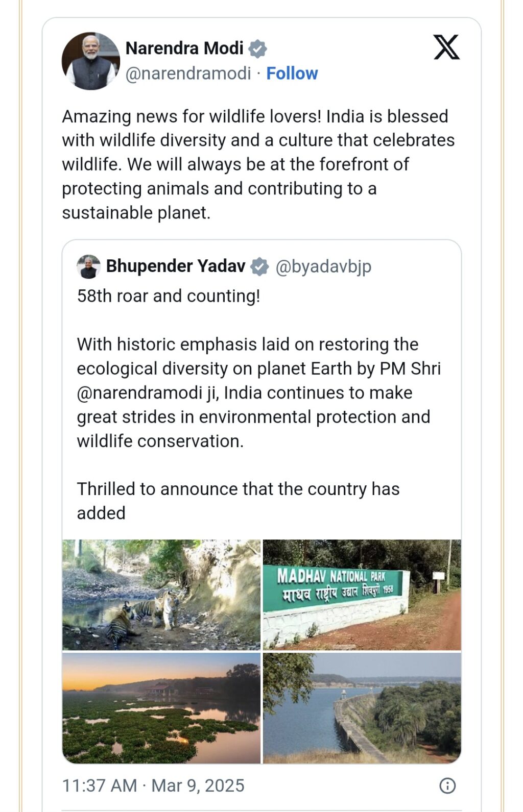The height and width of the screenshot is (812, 523).
Task: Open the dam and reservoir photo
Action: 362,708
